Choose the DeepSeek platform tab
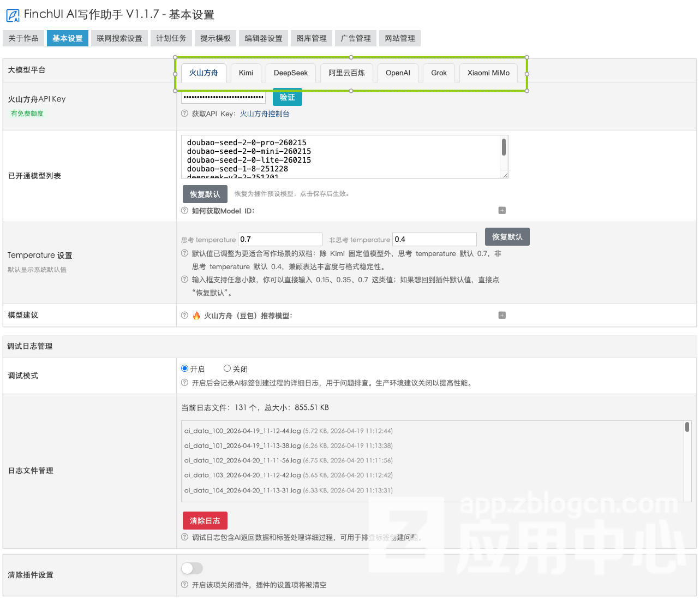Screen dimensions: 700x600 tap(291, 73)
